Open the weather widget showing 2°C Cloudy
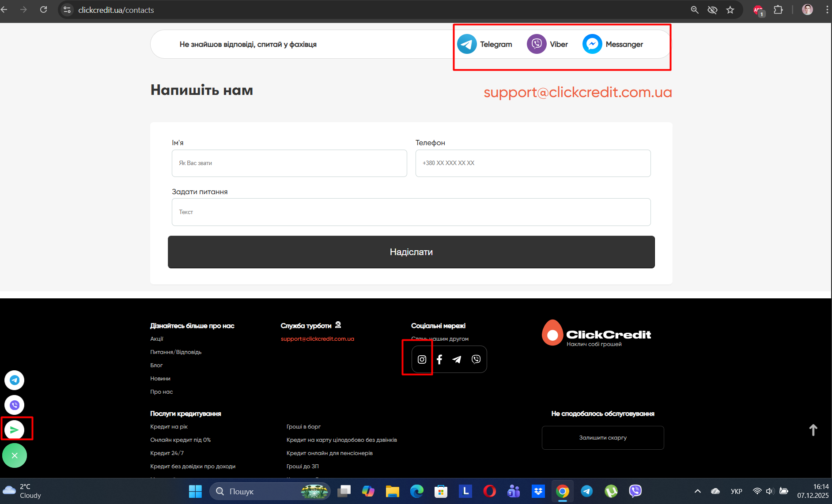Viewport: 832px width, 504px height. [22, 491]
